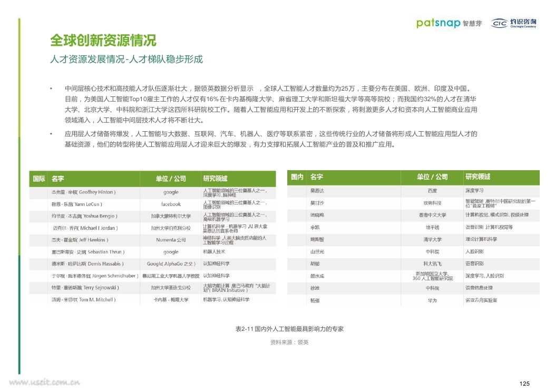The image size is (555, 392).
Task: Click caption 表2-11 国内外人工智能最具影响力的专家
Action: pos(289,329)
